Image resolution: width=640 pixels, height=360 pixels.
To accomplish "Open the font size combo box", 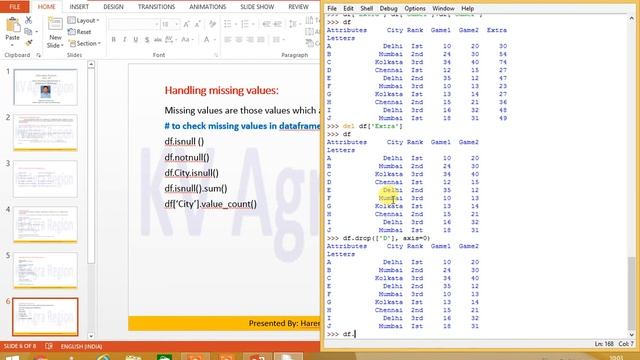I will coord(170,24).
